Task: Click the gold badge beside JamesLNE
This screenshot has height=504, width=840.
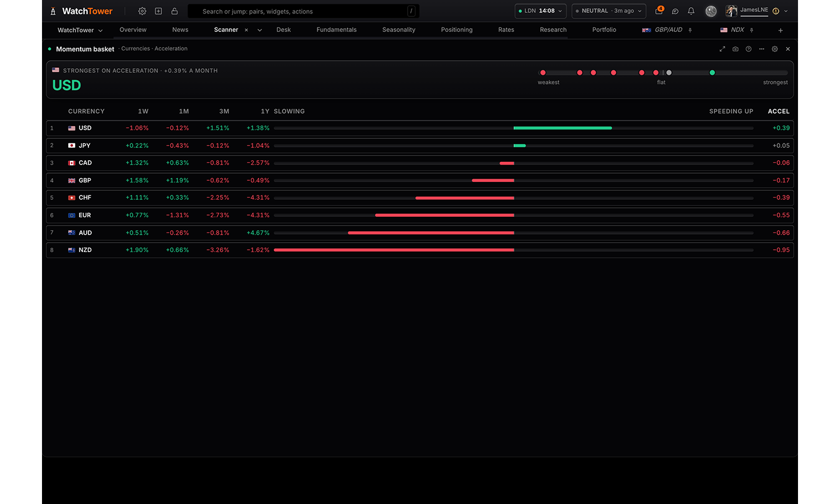Action: pyautogui.click(x=776, y=11)
